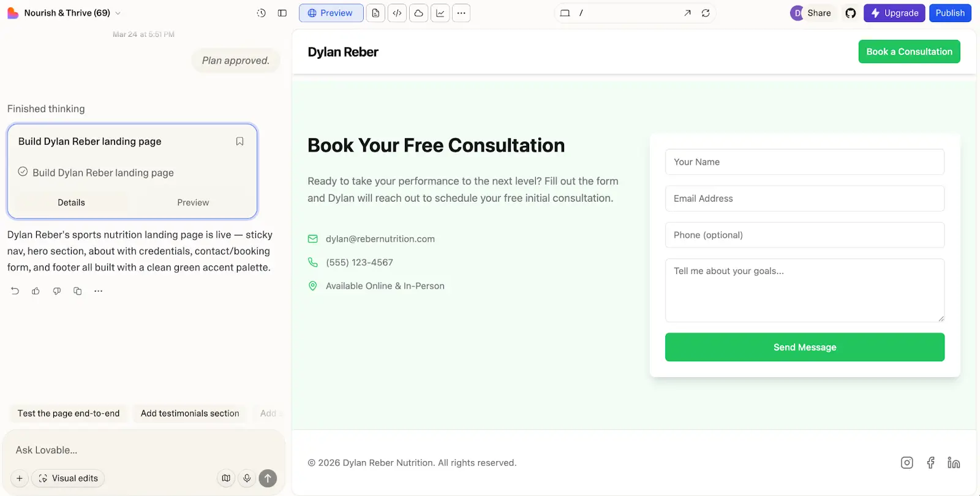This screenshot has height=496, width=980.
Task: Click the thumbs up icon
Action: [x=36, y=291]
